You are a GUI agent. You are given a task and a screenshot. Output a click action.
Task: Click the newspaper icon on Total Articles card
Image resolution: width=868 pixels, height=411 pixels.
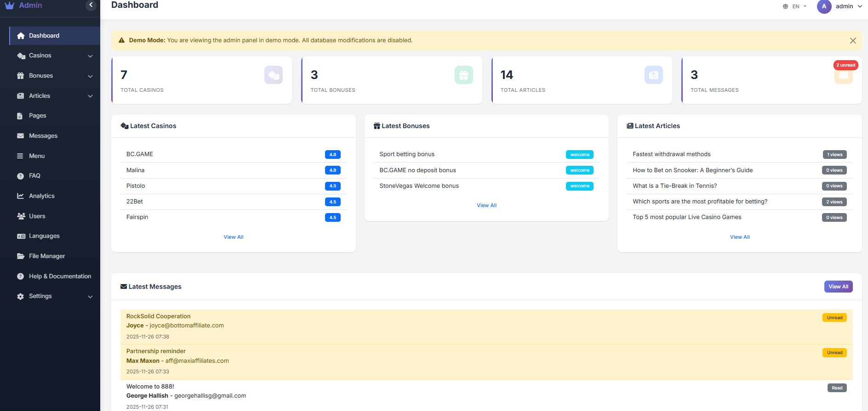pos(653,75)
